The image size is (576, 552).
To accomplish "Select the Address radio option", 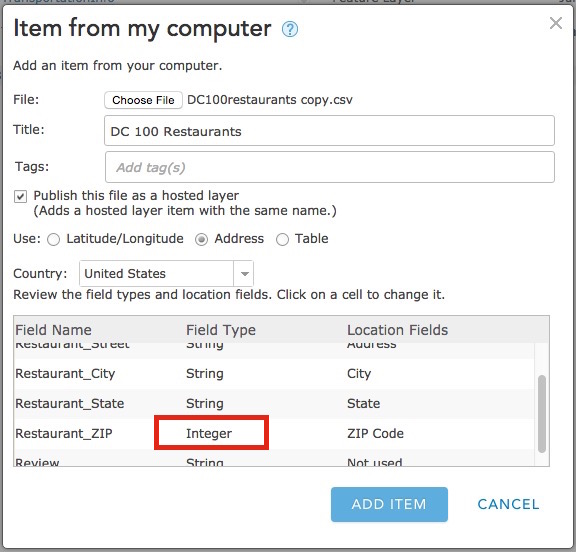I will 201,239.
